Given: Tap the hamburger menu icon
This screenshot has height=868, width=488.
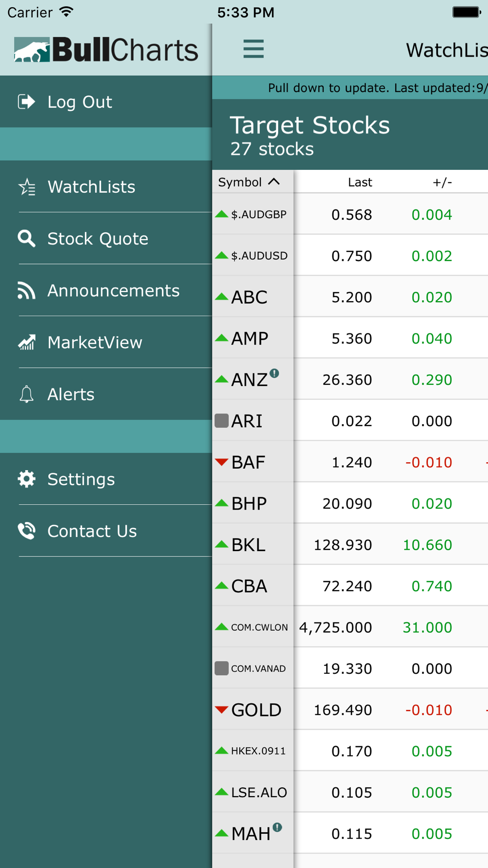Looking at the screenshot, I should click(x=253, y=49).
